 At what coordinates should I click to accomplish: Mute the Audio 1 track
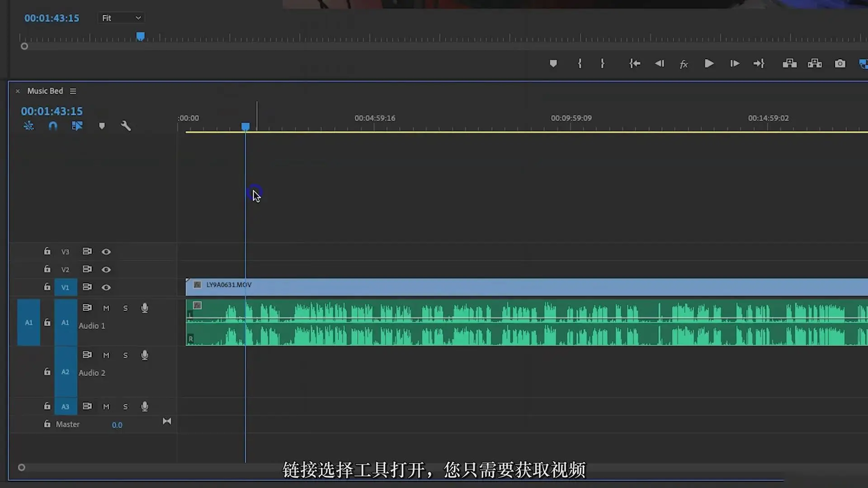coord(106,308)
